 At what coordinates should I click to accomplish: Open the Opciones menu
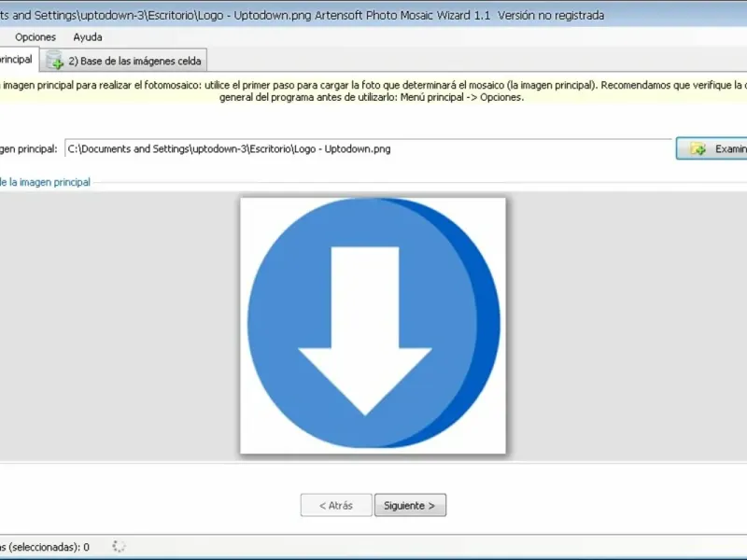point(35,37)
